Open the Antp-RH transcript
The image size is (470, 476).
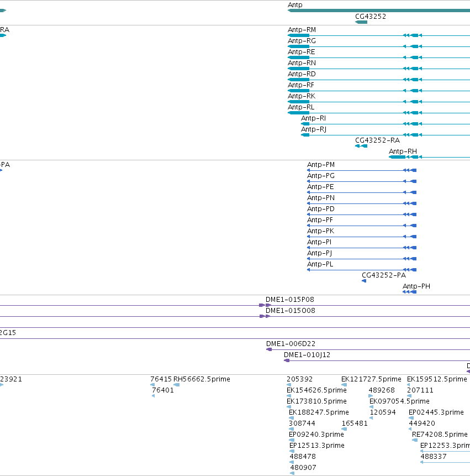(403, 151)
